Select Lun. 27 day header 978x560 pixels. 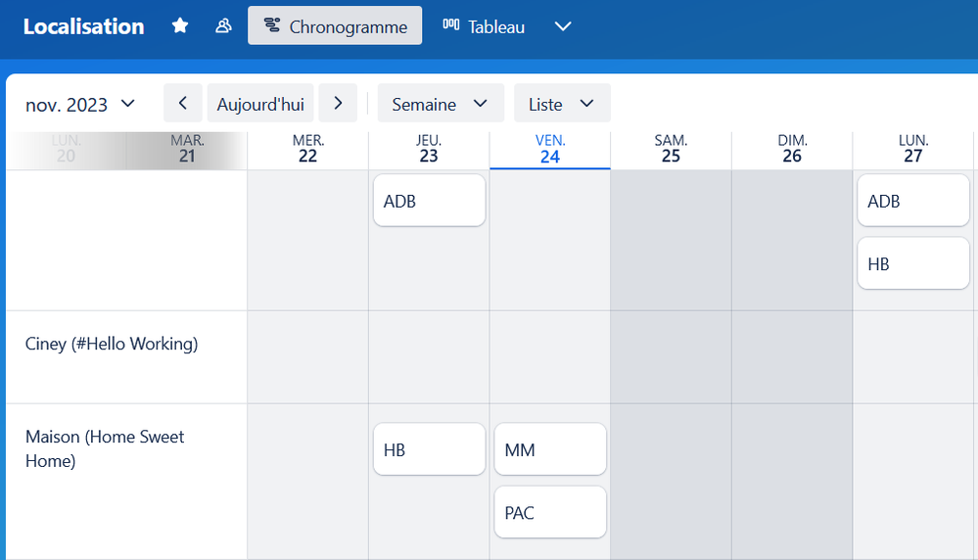[913, 150]
